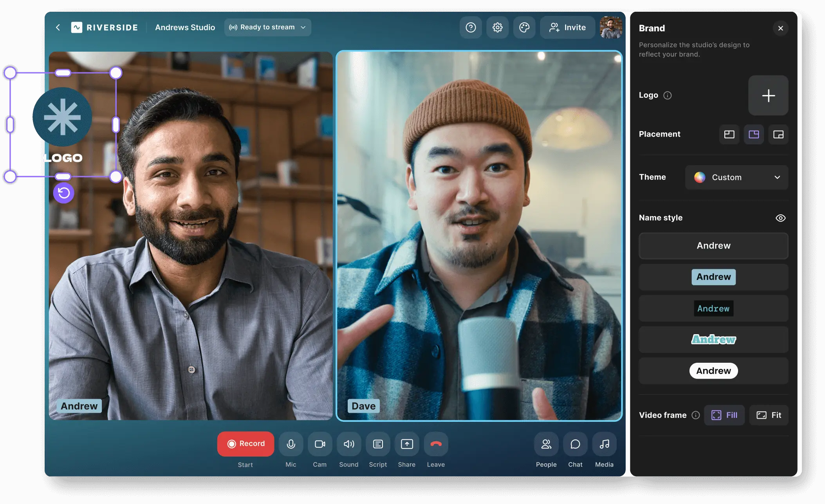825x504 pixels.
Task: Expand the Ready to stream dropdown
Action: (x=268, y=27)
